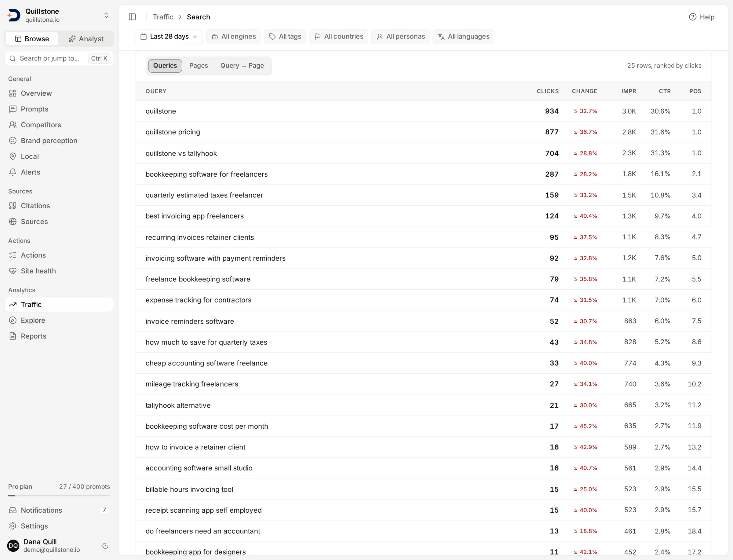733x560 pixels.
Task: Open Alerts bell item
Action: tap(59, 172)
